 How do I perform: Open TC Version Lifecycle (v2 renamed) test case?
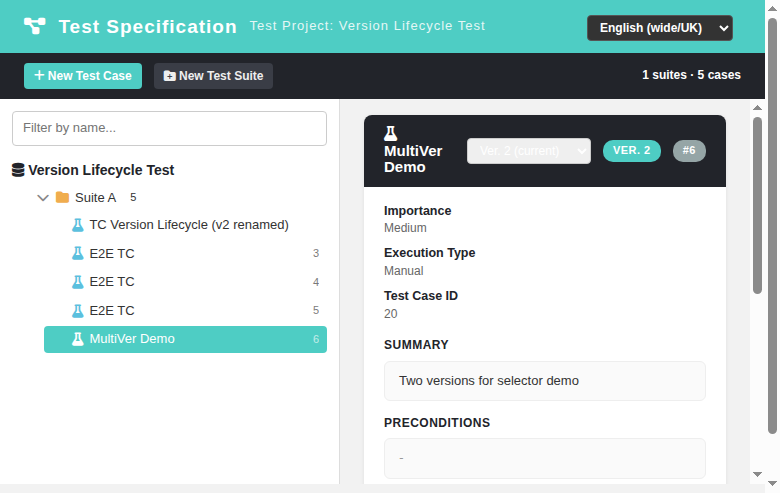[x=189, y=225]
